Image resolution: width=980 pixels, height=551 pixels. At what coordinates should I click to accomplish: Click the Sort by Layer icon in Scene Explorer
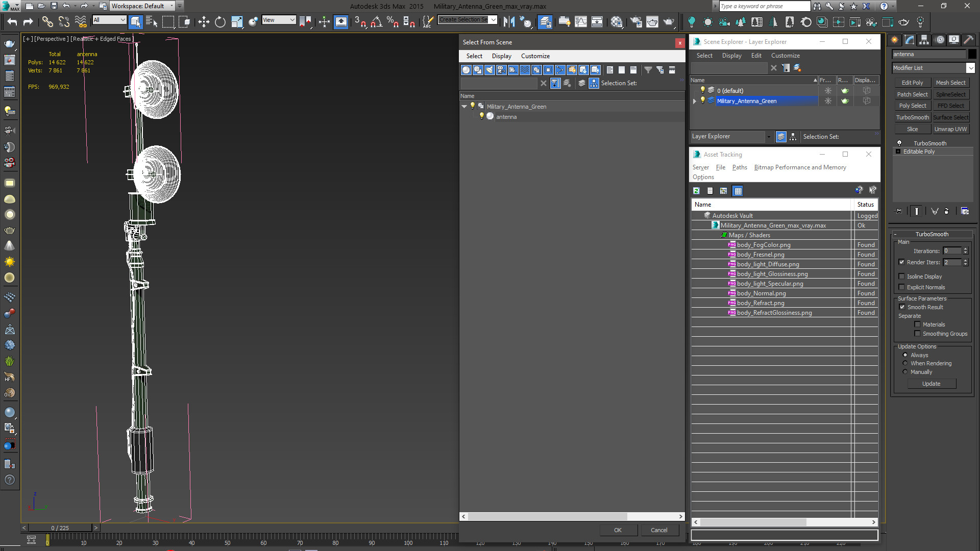tap(781, 137)
